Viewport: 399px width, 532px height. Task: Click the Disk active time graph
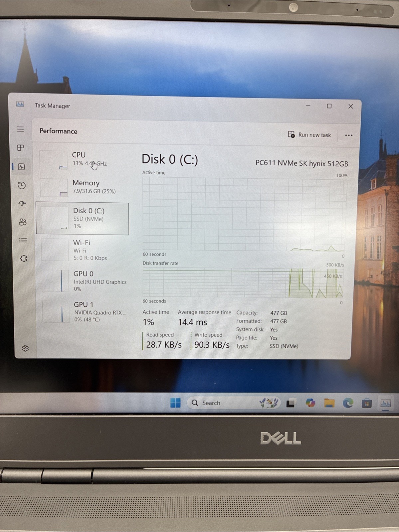pos(245,214)
